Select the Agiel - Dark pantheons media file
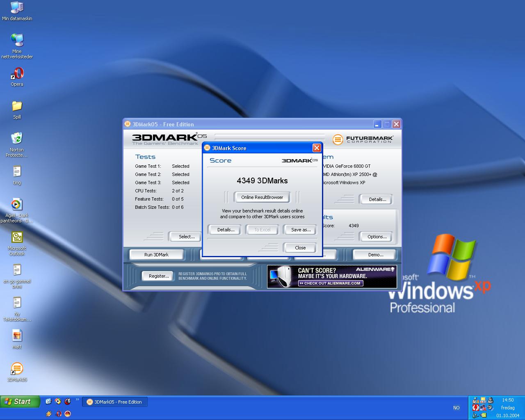This screenshot has height=420, width=525. click(x=17, y=210)
